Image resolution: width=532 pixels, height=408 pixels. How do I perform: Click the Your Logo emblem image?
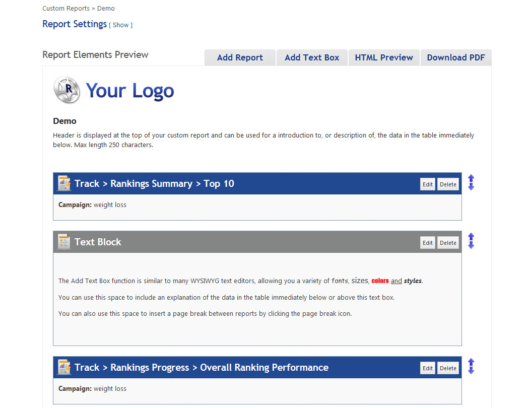coord(67,90)
